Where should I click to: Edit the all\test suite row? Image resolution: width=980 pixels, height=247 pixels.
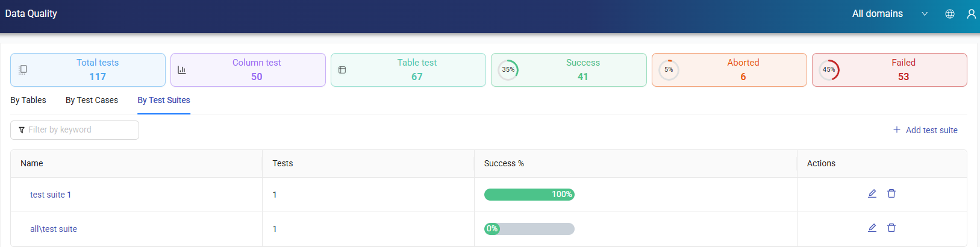pyautogui.click(x=872, y=228)
